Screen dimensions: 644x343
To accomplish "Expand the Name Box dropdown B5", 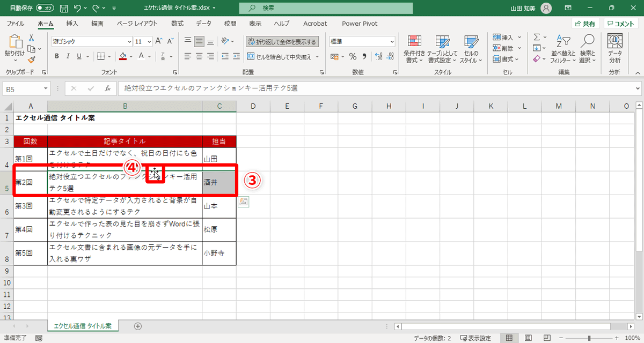I will (x=45, y=88).
